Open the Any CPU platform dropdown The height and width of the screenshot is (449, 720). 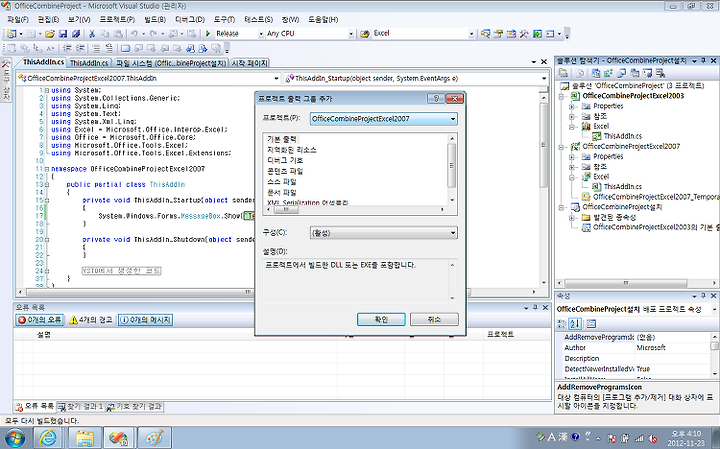[351, 34]
